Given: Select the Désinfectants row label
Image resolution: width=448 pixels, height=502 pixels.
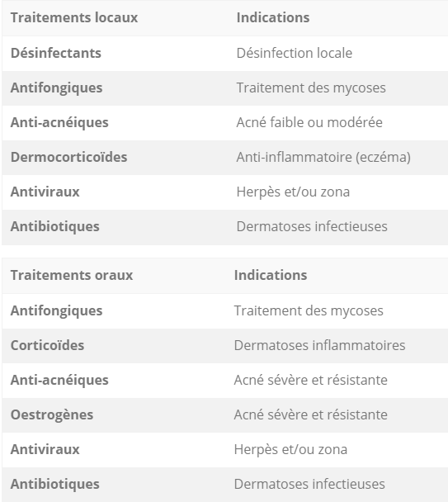Looking at the screenshot, I should (56, 53).
